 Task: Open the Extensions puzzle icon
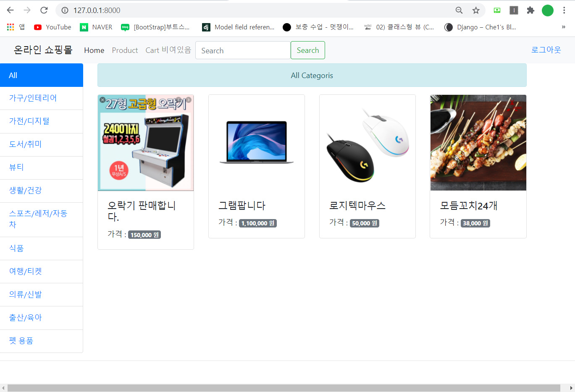[530, 10]
